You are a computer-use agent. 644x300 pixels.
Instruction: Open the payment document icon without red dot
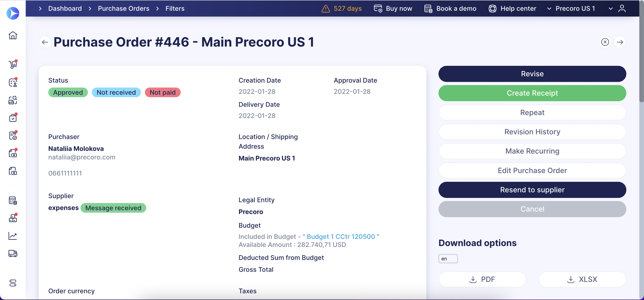pos(13,171)
